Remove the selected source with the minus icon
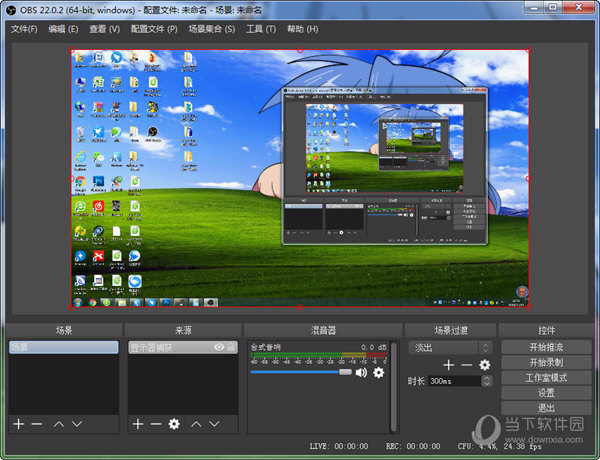The height and width of the screenshot is (460, 600). pos(156,424)
